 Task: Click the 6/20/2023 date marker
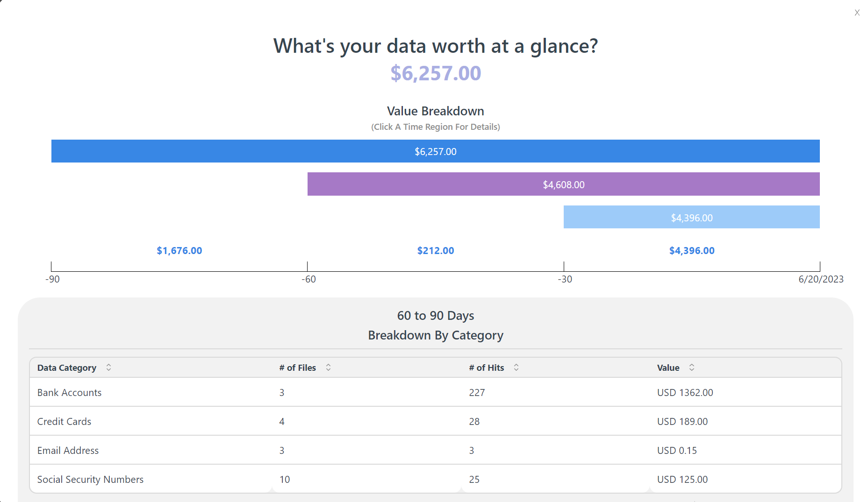pos(820,279)
